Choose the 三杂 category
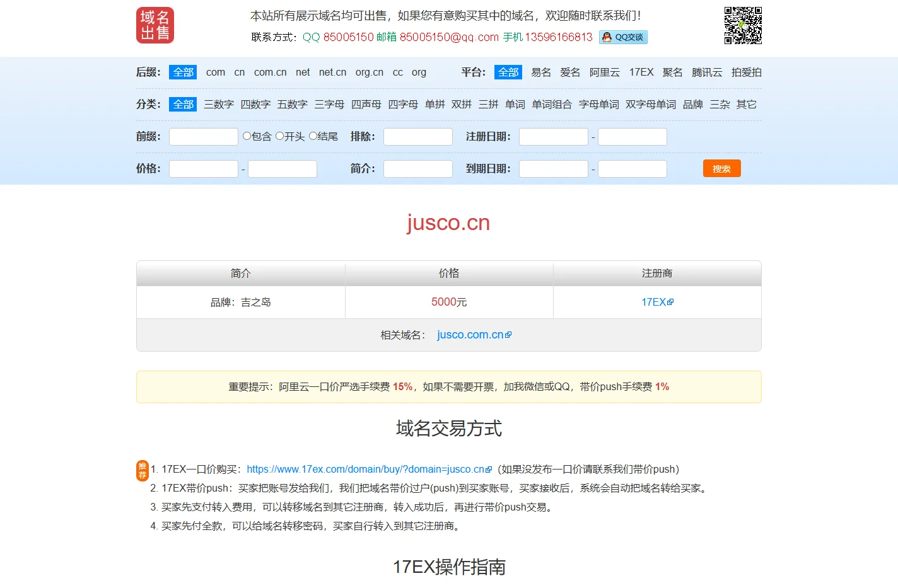This screenshot has height=588, width=898. (x=720, y=105)
